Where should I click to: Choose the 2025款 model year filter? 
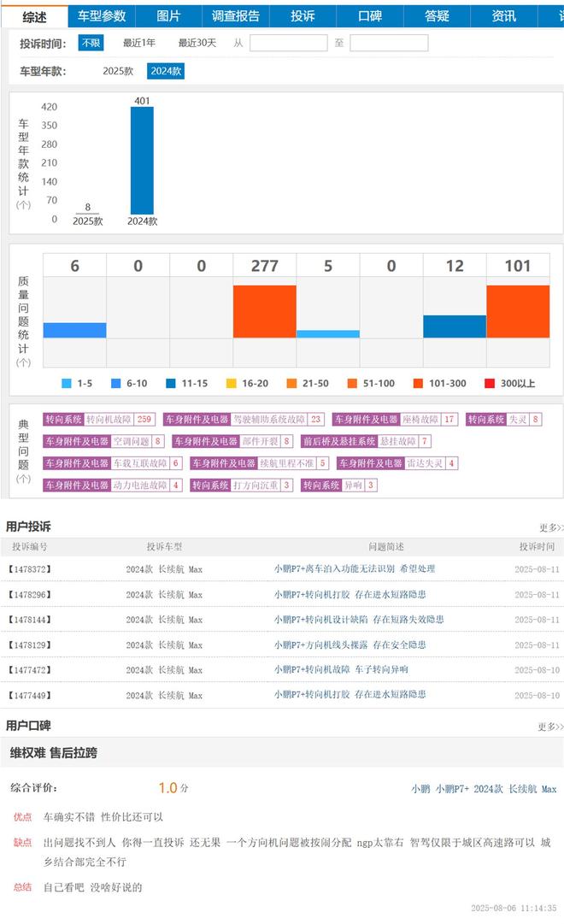point(118,71)
